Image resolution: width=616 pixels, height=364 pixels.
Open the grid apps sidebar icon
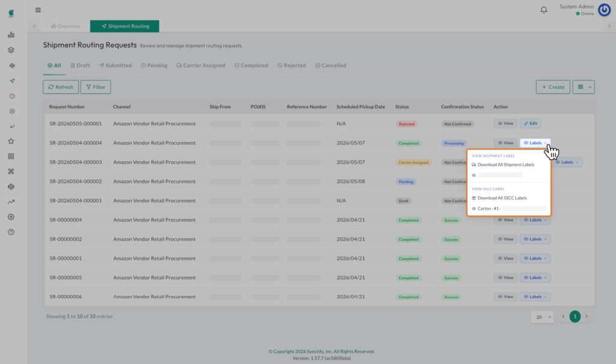pyautogui.click(x=11, y=156)
